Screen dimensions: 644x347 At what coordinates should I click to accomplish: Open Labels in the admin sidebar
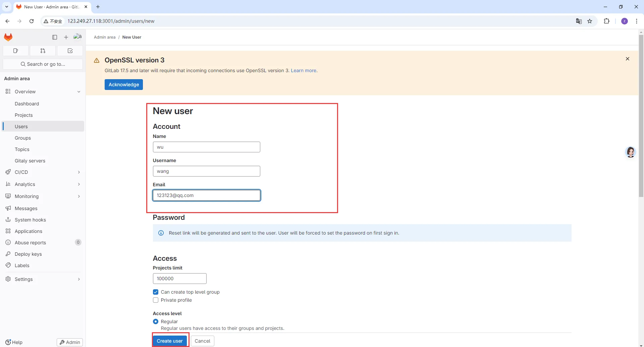click(43, 265)
